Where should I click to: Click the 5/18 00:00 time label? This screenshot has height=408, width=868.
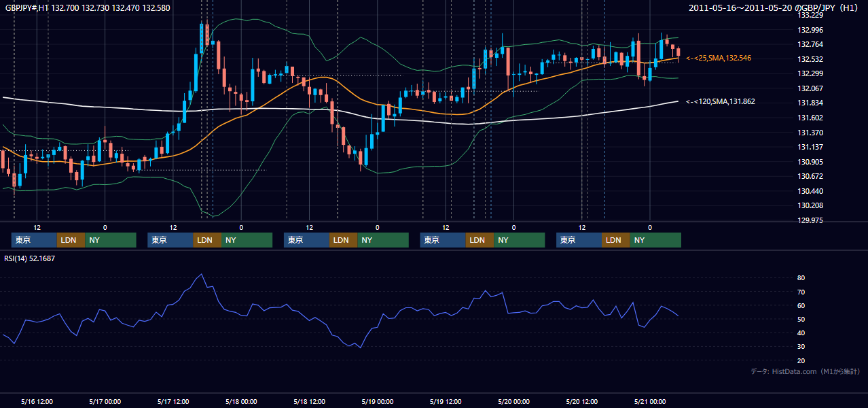tap(241, 401)
